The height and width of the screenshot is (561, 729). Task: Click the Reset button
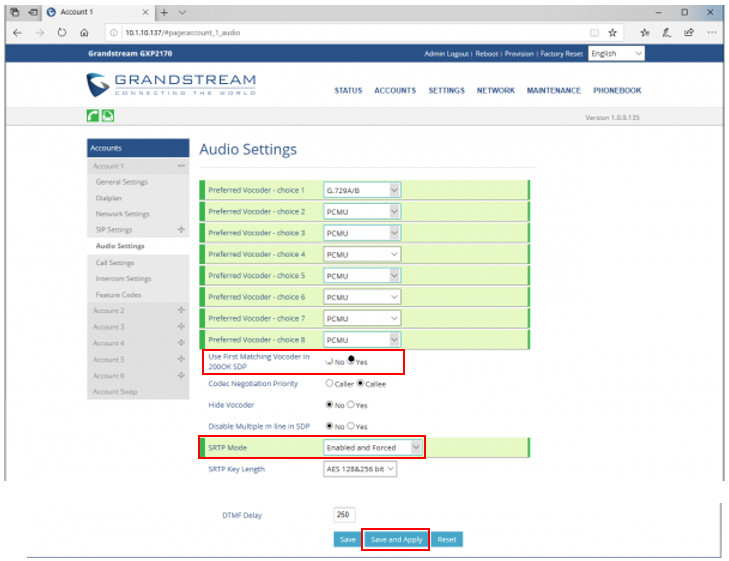tap(447, 540)
